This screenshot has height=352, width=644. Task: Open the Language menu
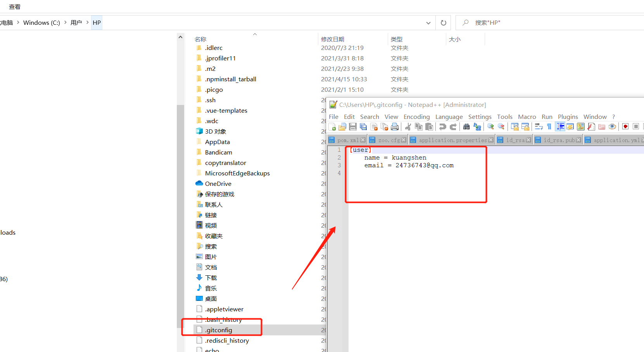coord(449,117)
